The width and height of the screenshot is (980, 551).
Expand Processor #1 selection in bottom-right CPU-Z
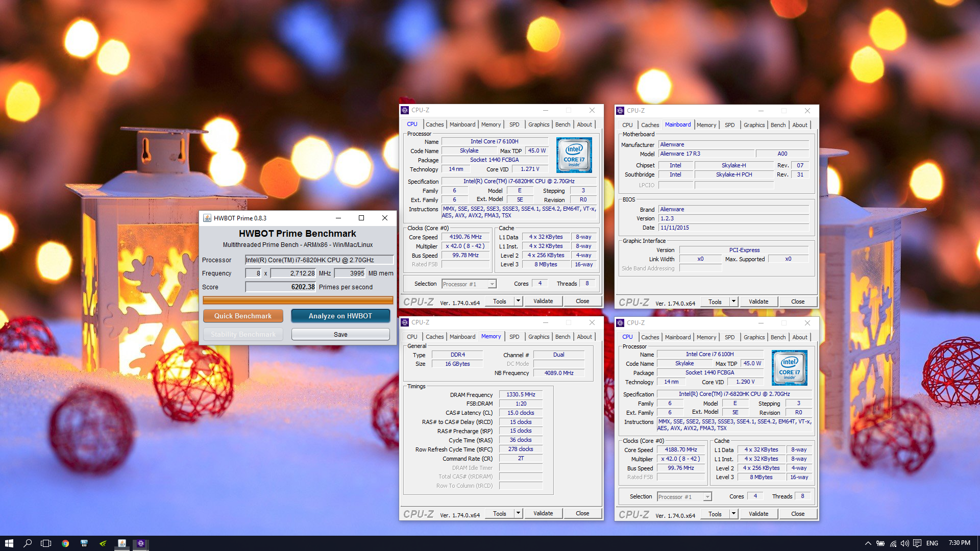click(x=707, y=497)
